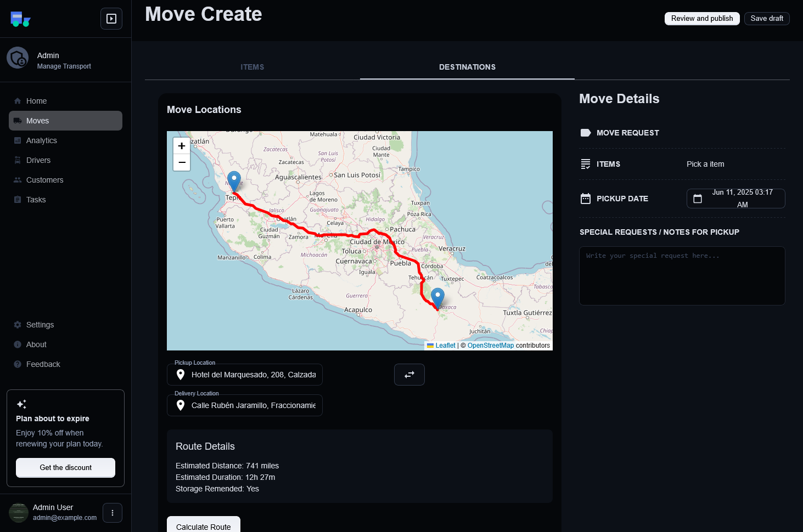Click the MOVE REQUEST tag icon
Image resolution: width=803 pixels, height=532 pixels.
[x=586, y=133]
